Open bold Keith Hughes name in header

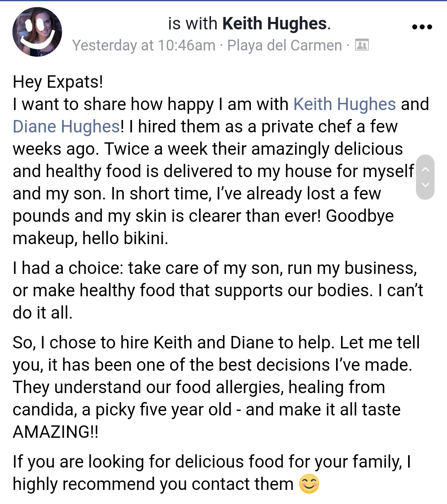[x=274, y=24]
